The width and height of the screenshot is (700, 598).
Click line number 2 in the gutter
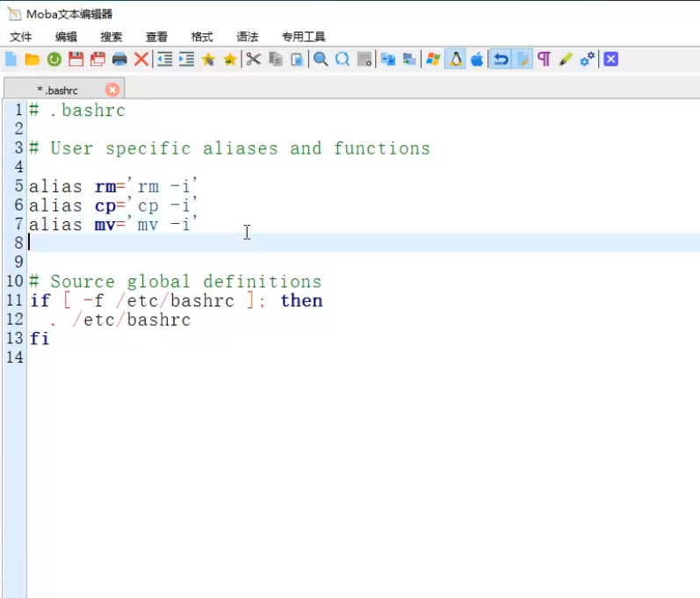[18, 128]
